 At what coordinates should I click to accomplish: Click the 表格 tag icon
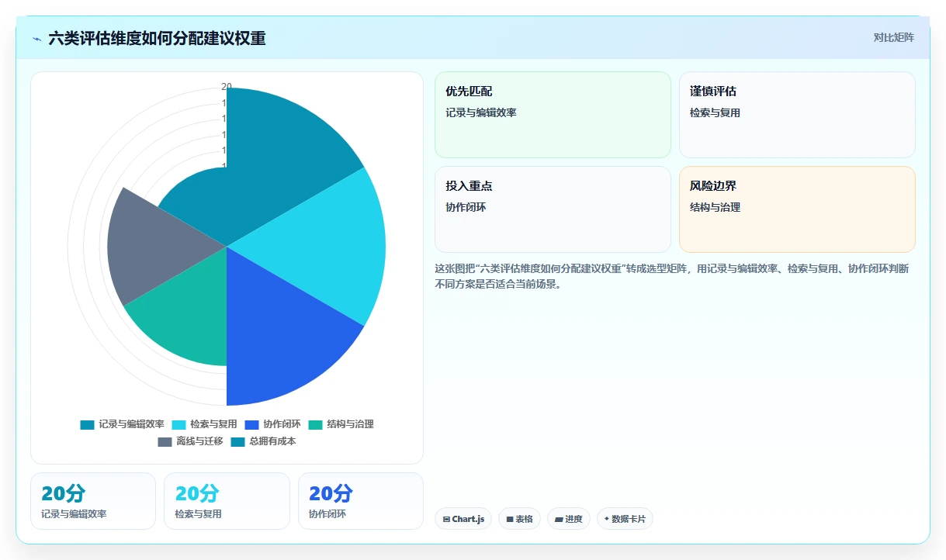pos(510,519)
